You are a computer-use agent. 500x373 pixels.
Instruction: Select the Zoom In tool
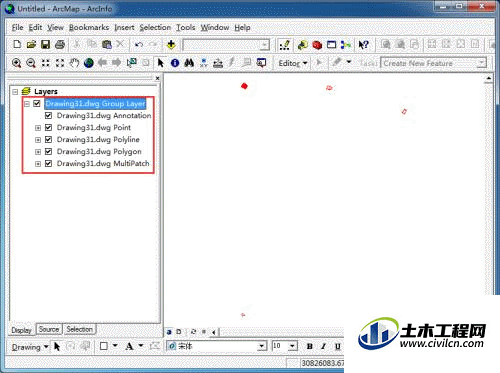point(16,63)
